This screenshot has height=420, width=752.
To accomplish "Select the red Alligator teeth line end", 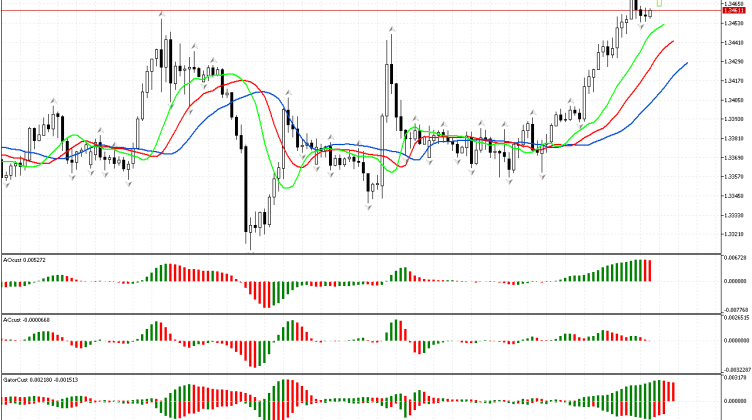I will pyautogui.click(x=673, y=41).
